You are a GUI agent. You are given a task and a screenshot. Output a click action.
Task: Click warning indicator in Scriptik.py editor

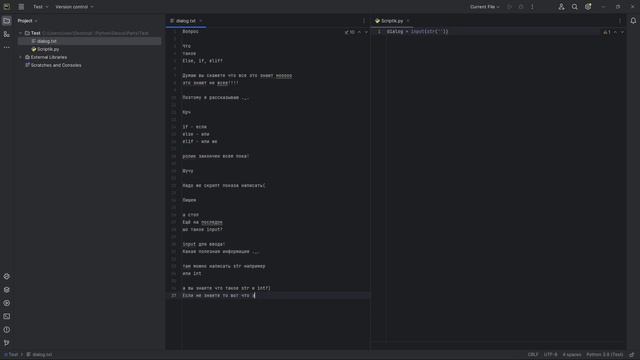pyautogui.click(x=607, y=32)
